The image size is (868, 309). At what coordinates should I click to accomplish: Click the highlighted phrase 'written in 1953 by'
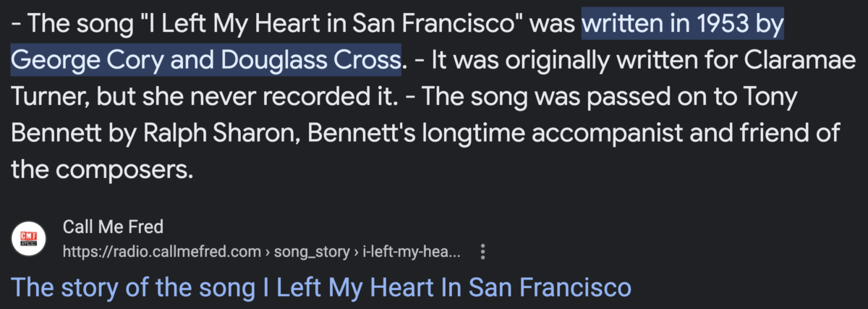click(x=683, y=26)
